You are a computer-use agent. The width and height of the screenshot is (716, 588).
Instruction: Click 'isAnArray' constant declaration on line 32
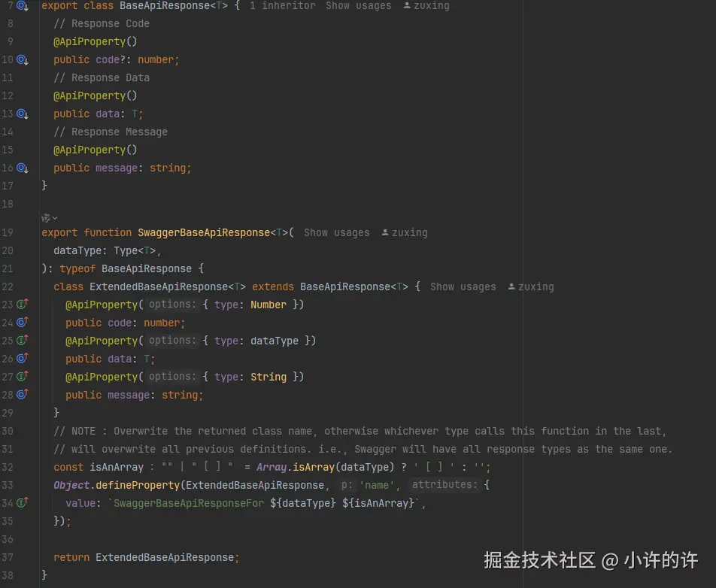coord(117,467)
